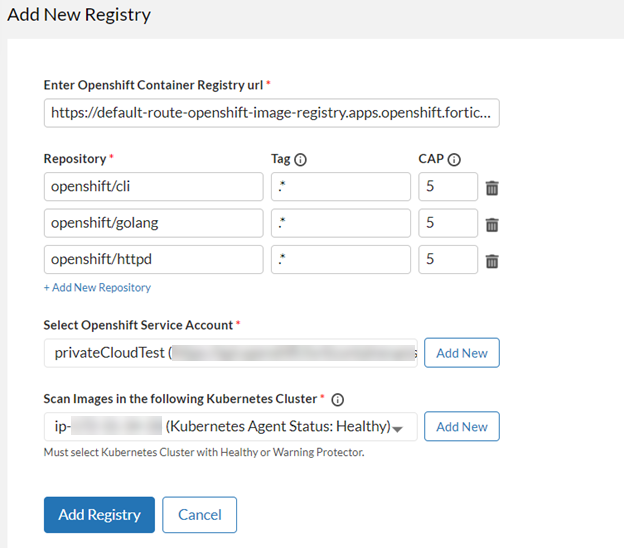The height and width of the screenshot is (548, 624).
Task: Expand the Kubernetes Cluster dropdown
Action: pos(398,428)
